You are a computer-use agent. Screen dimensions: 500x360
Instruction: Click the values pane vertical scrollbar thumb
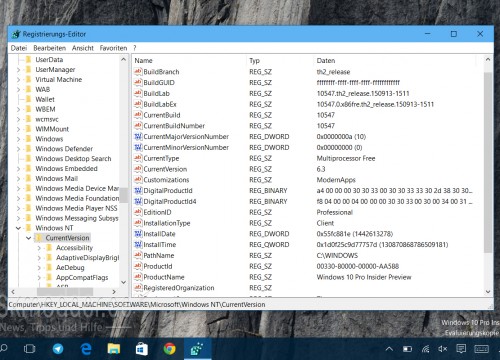488,163
